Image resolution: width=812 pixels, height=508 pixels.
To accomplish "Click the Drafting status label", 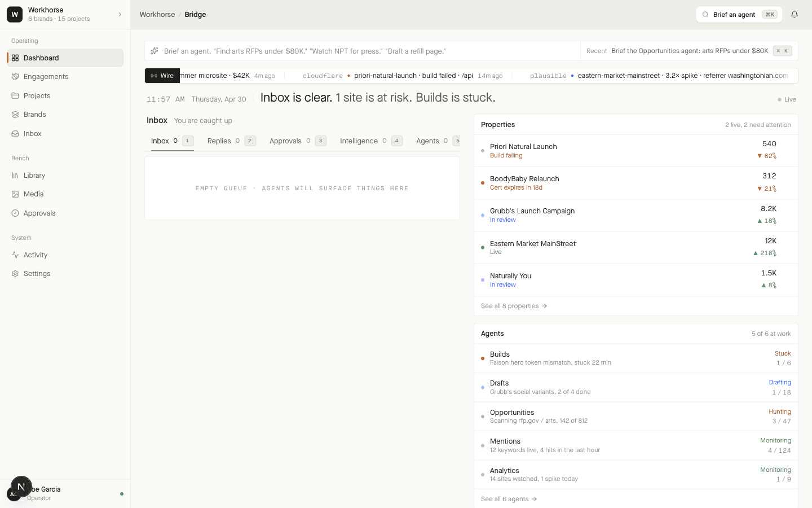I will (x=780, y=382).
